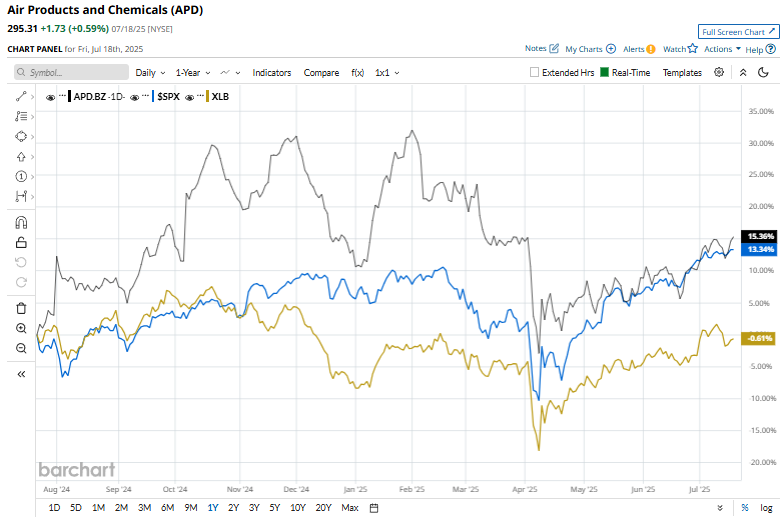Screen dimensions: 781x523
Task: Hide the APD.BZ series eye icon
Action: click(50, 97)
